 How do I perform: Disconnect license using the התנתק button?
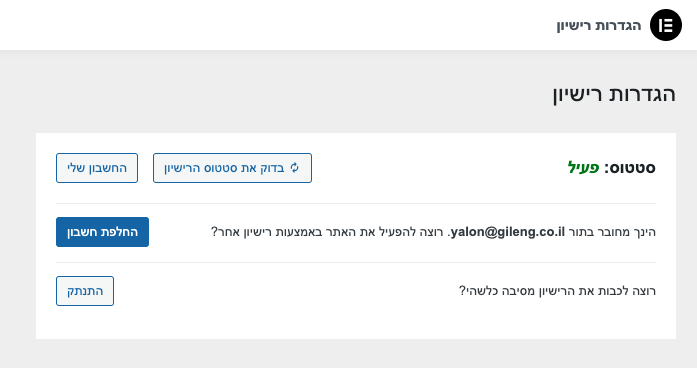point(85,291)
